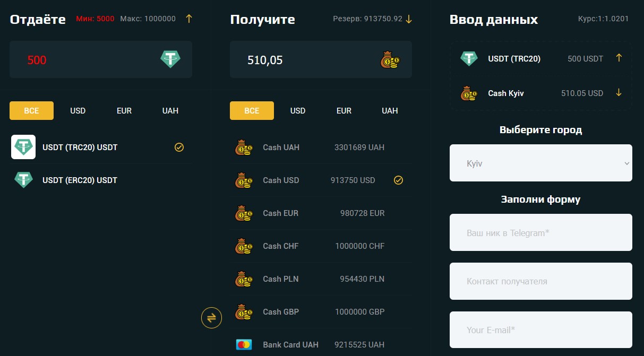Pick Cash UAH as the receive option
The image size is (644, 356).
pyautogui.click(x=321, y=147)
